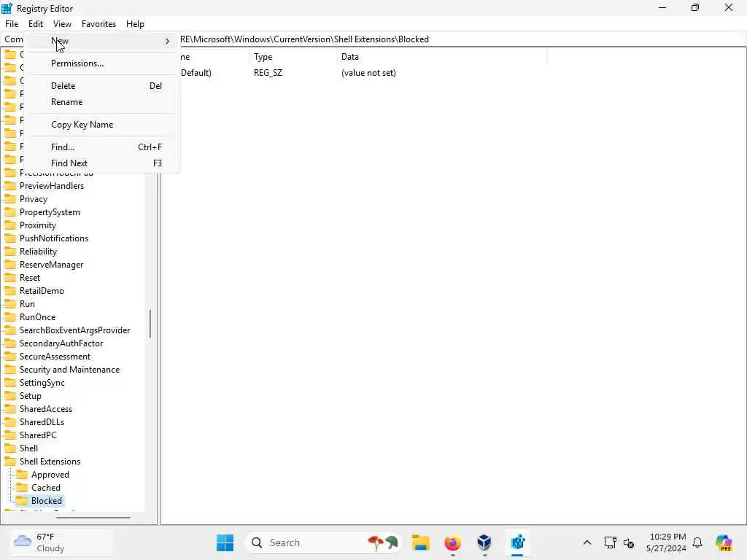Click Registry Editor taskbar icon

pyautogui.click(x=517, y=542)
